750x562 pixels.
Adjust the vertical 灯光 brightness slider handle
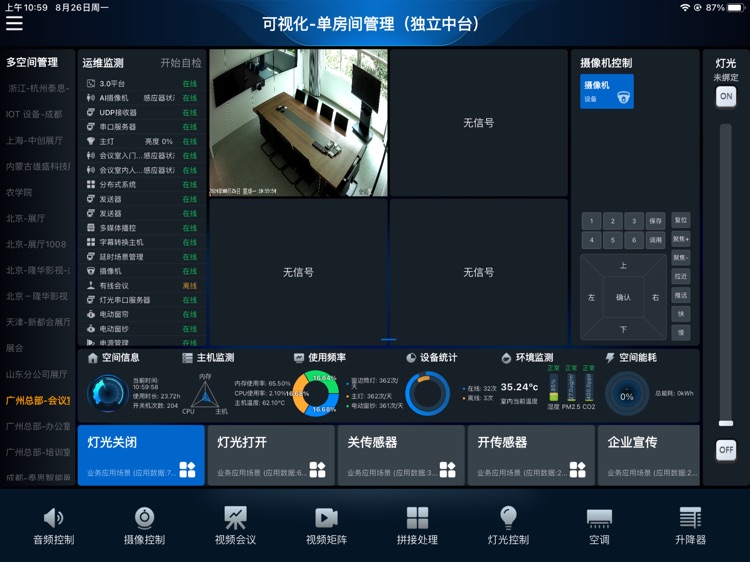(726, 423)
